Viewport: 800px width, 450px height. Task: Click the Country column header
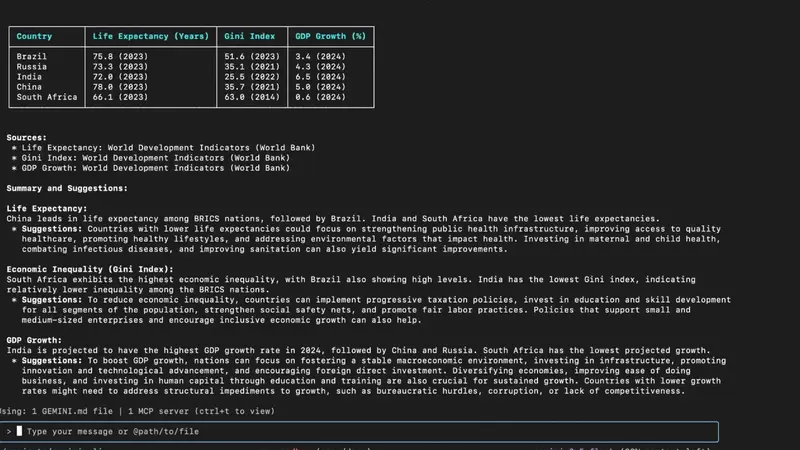[x=34, y=37]
